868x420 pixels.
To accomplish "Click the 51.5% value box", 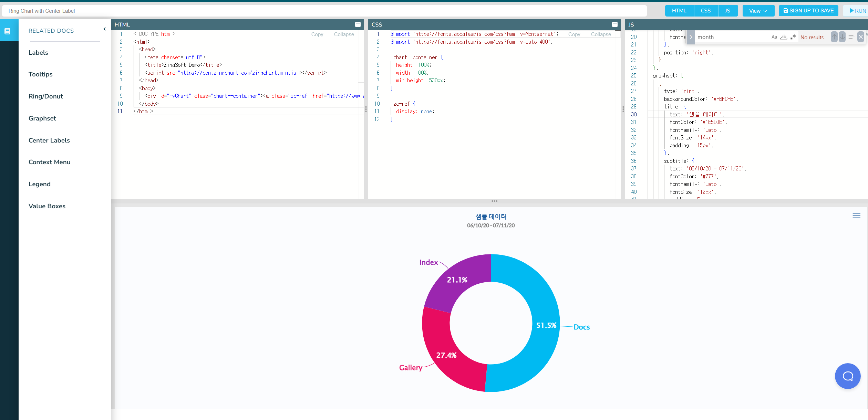I will tap(546, 325).
